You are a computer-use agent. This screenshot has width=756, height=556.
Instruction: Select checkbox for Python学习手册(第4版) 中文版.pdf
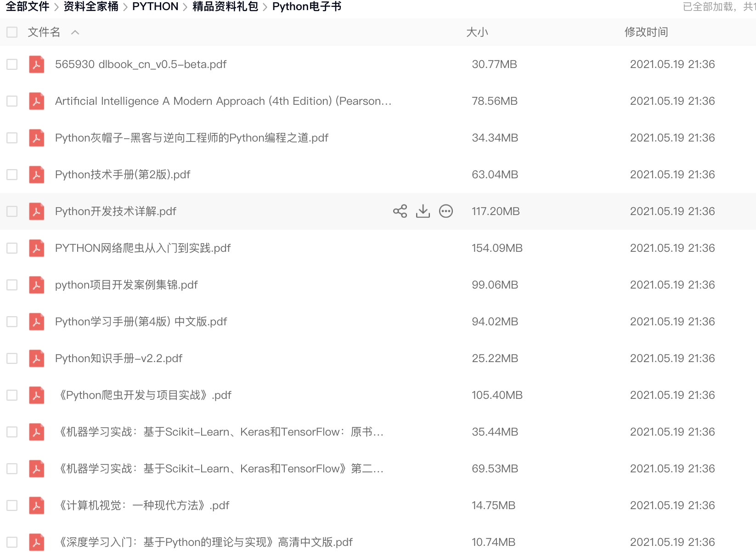point(12,322)
